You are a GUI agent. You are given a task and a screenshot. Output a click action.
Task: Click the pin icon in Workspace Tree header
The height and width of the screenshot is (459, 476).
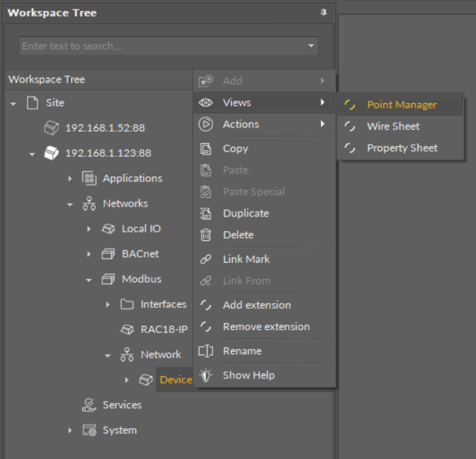tap(323, 13)
